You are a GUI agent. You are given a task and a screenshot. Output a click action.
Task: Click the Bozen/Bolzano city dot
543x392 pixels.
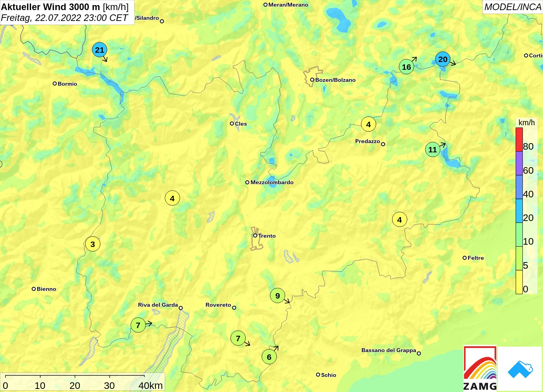click(312, 80)
